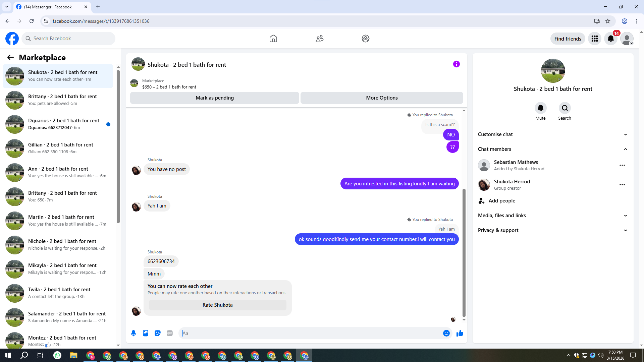644x362 pixels.
Task: Open Ann 2 bed 1 bath chat
Action: [x=58, y=173]
